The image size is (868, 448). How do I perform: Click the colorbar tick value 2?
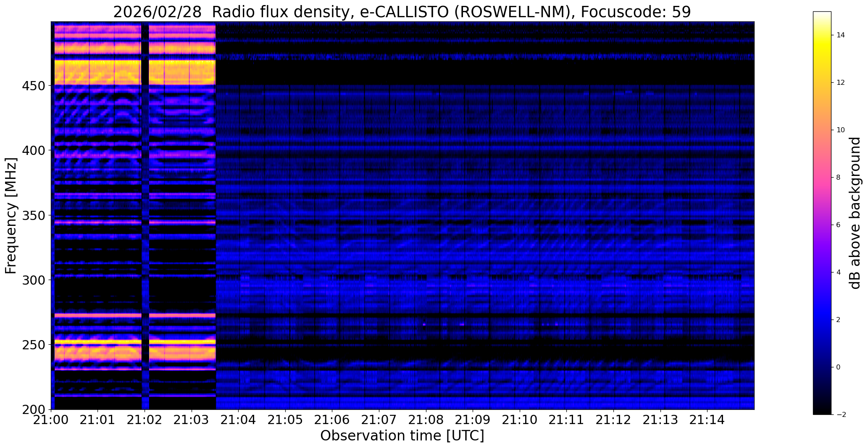[839, 320]
